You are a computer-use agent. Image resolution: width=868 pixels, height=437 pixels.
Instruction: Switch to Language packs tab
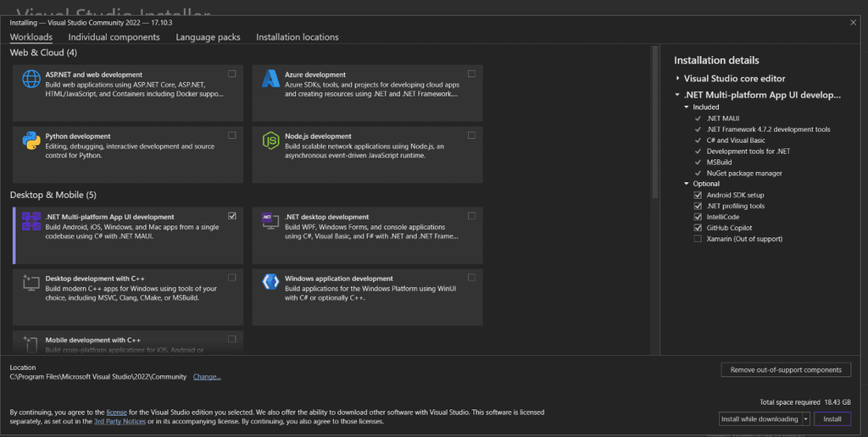pos(209,37)
